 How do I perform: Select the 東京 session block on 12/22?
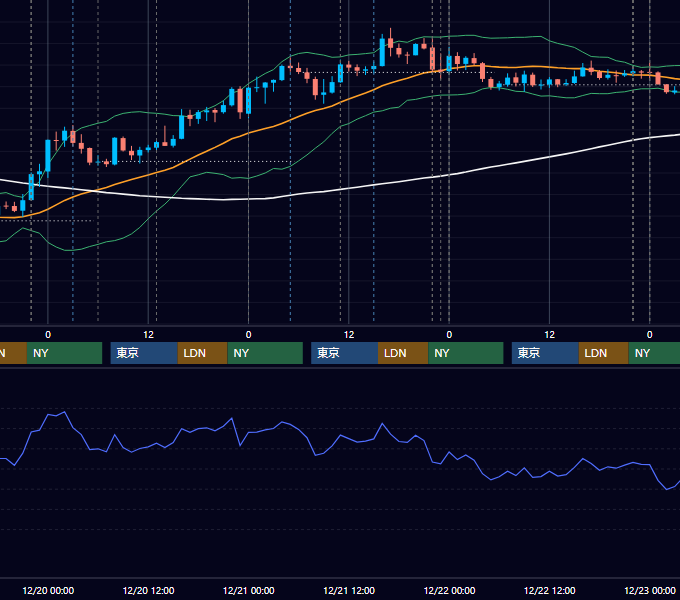(545, 353)
